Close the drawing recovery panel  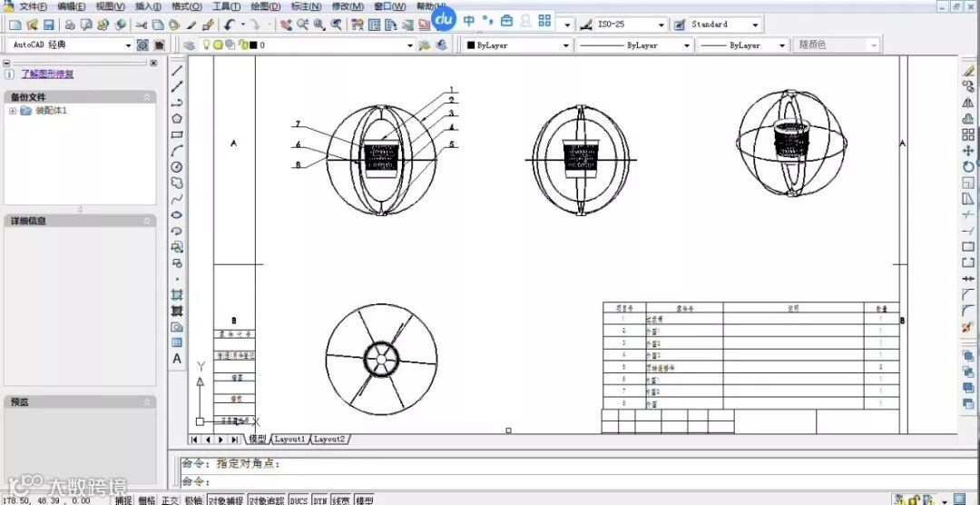[153, 64]
